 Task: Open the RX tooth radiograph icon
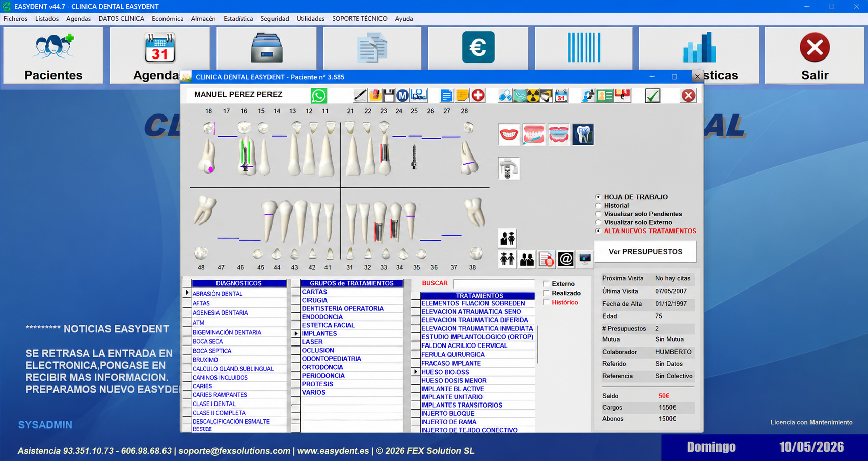(583, 135)
